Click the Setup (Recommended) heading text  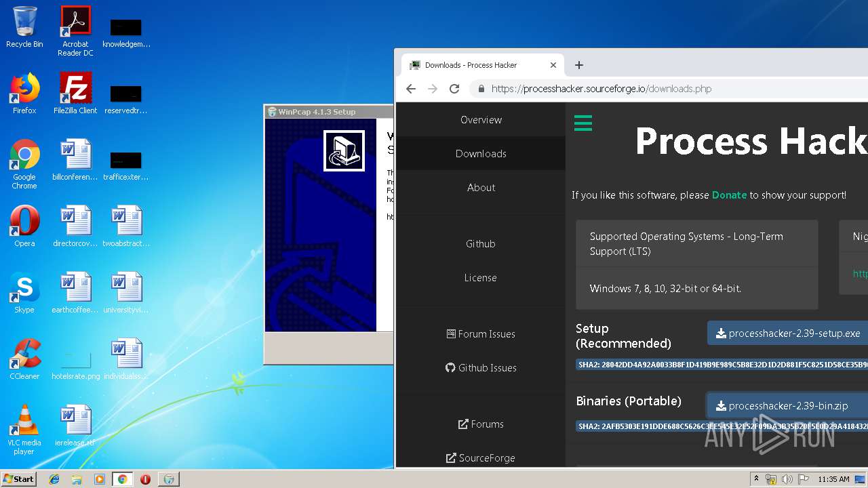point(624,336)
